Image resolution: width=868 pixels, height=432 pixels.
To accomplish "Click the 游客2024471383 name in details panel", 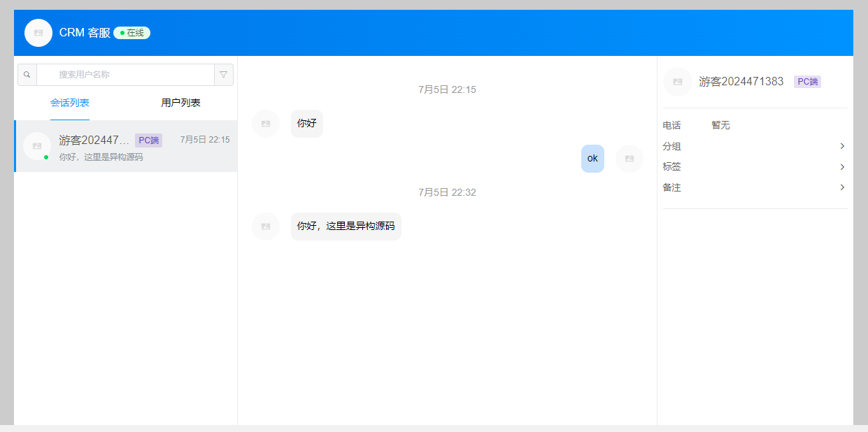I will pos(741,82).
